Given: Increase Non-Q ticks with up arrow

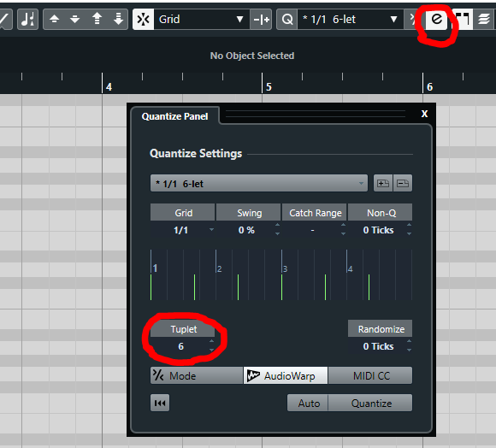Looking at the screenshot, I should click(409, 225).
